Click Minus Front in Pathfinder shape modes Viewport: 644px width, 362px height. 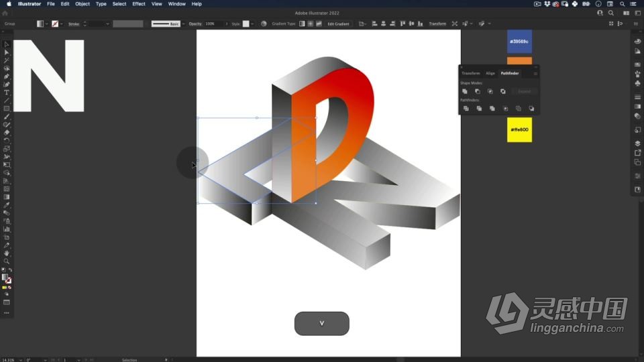click(478, 91)
